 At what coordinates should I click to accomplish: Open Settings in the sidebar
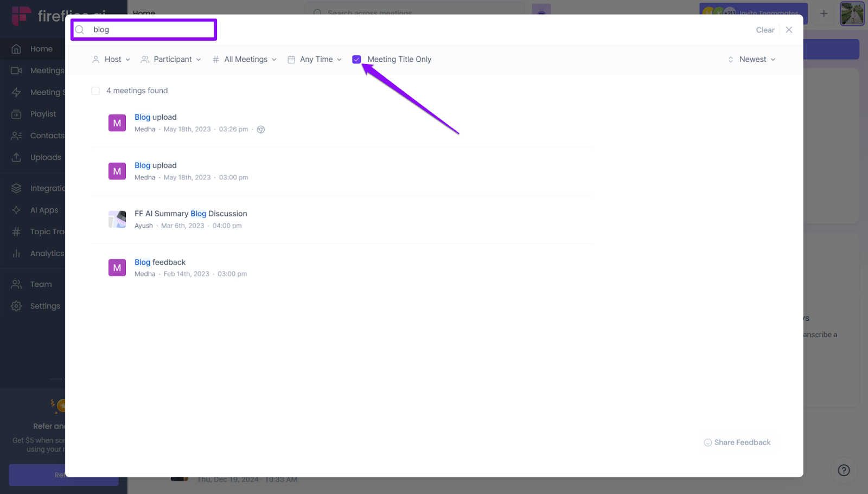point(45,306)
